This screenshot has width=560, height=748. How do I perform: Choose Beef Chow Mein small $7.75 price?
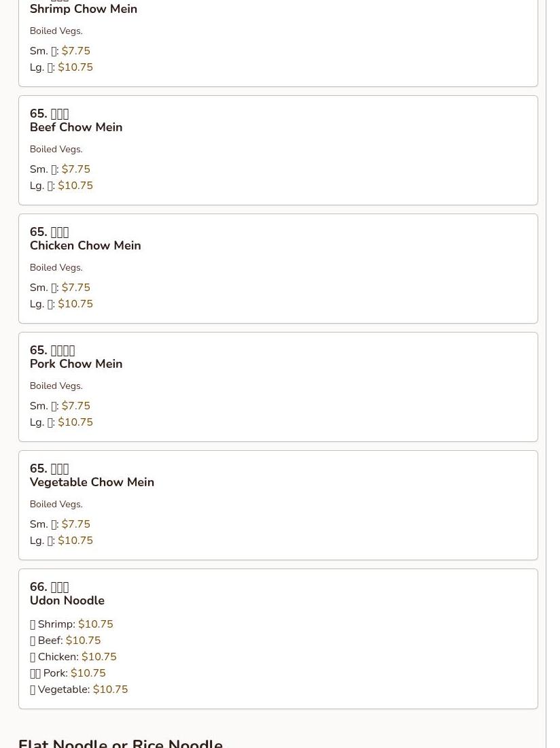coord(76,169)
